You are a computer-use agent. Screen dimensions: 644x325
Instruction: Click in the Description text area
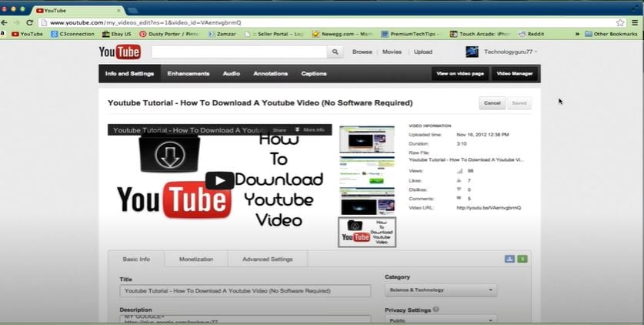245,320
